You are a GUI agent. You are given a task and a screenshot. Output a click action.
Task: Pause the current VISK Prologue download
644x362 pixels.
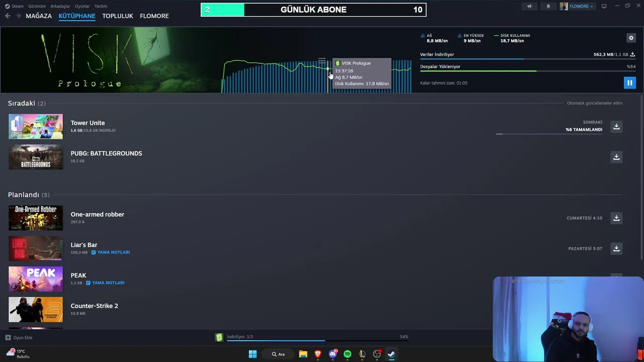point(629,83)
